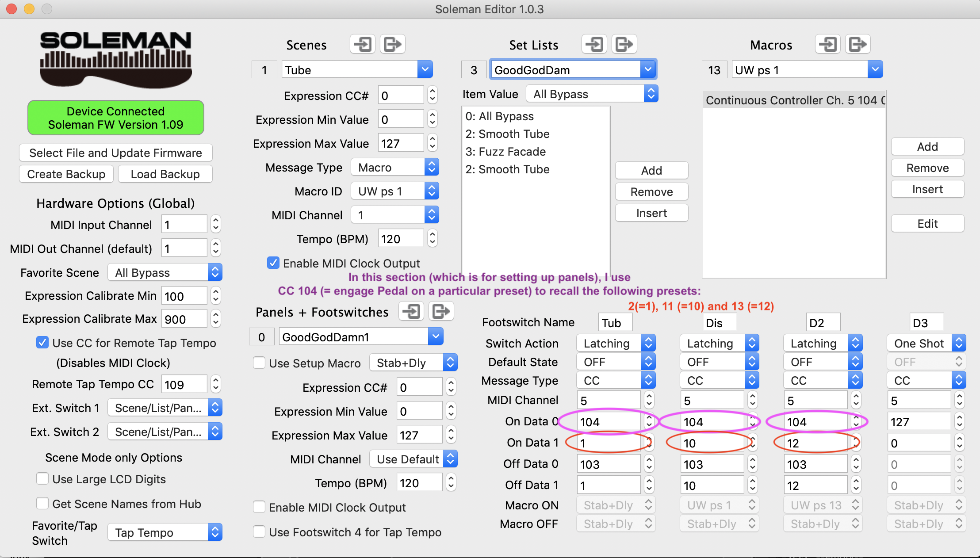Viewport: 980px width, 558px height.
Task: Click the import icon next to Macros
Action: pyautogui.click(x=828, y=44)
